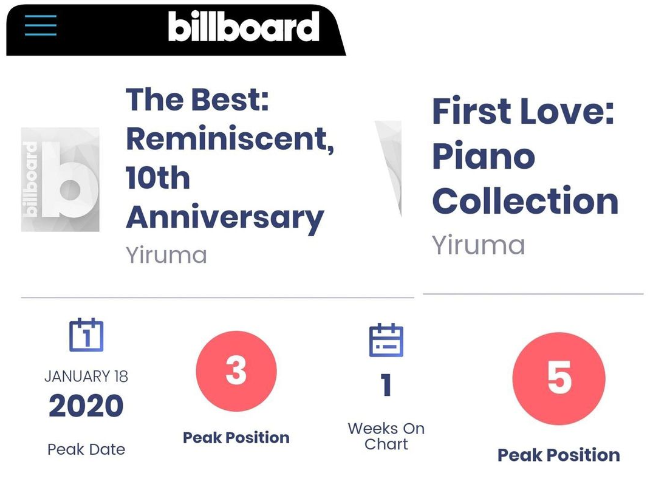Click the number 1 weeks count
This screenshot has width=649, height=479.
(x=386, y=385)
